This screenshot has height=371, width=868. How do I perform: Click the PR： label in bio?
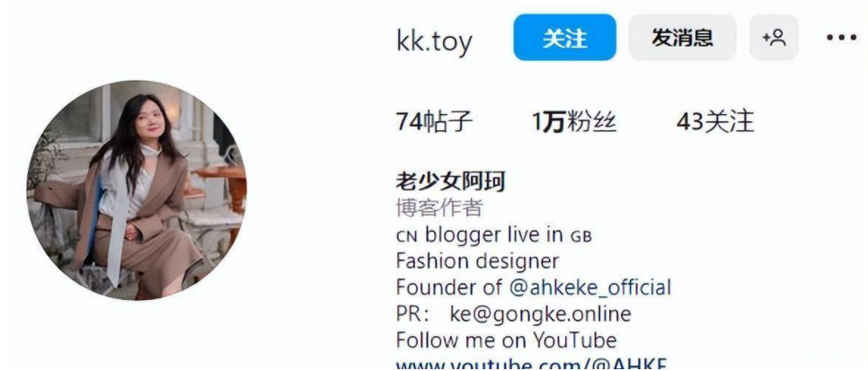413,314
